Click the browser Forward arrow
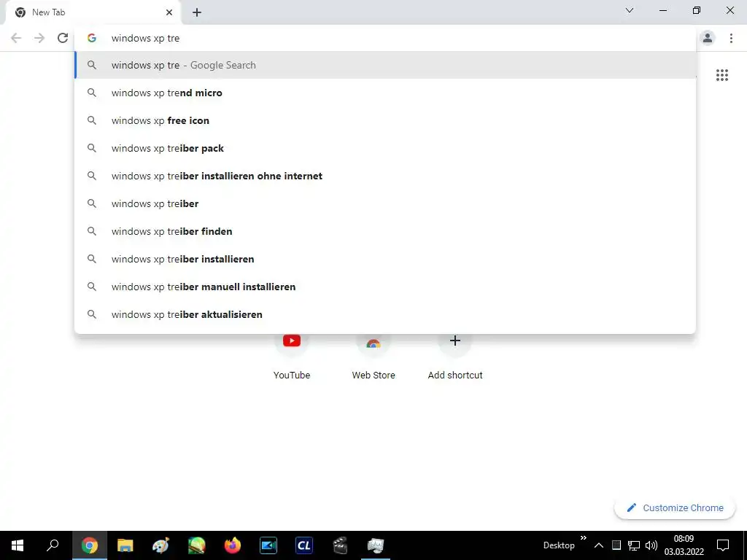Viewport: 747px width, 560px height. coord(39,38)
